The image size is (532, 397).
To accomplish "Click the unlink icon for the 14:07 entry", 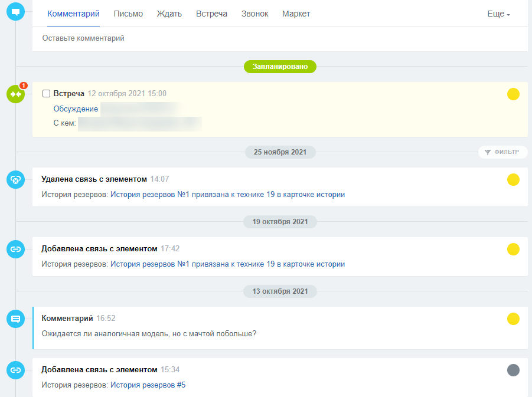I will [15, 180].
